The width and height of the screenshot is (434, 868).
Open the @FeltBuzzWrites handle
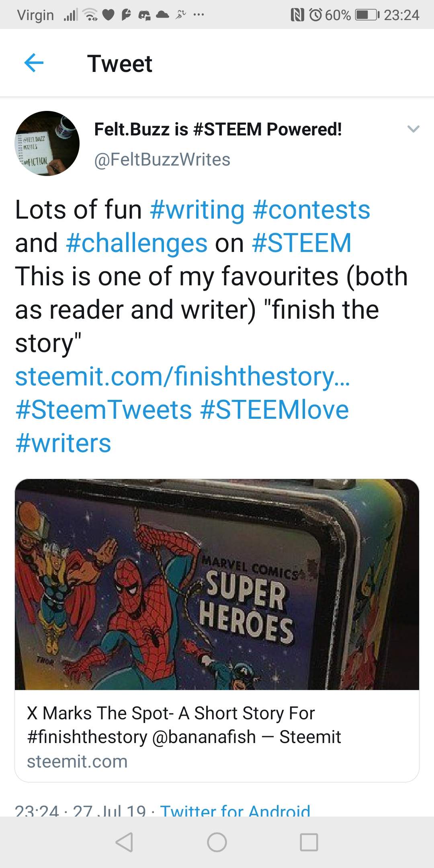click(x=162, y=160)
